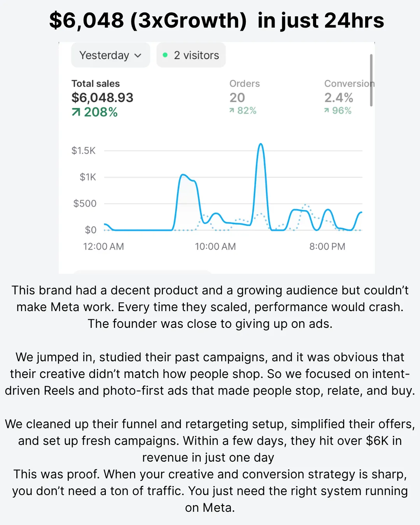Click the green live visitors dot
420x525 pixels.
click(165, 55)
